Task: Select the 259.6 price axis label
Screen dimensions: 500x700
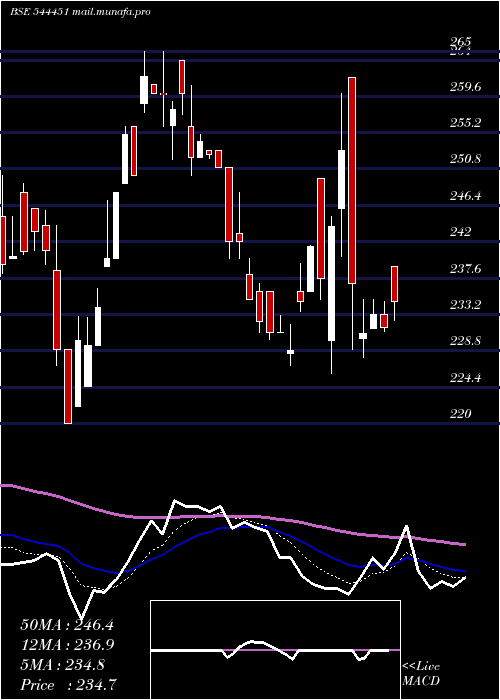Action: tap(465, 87)
